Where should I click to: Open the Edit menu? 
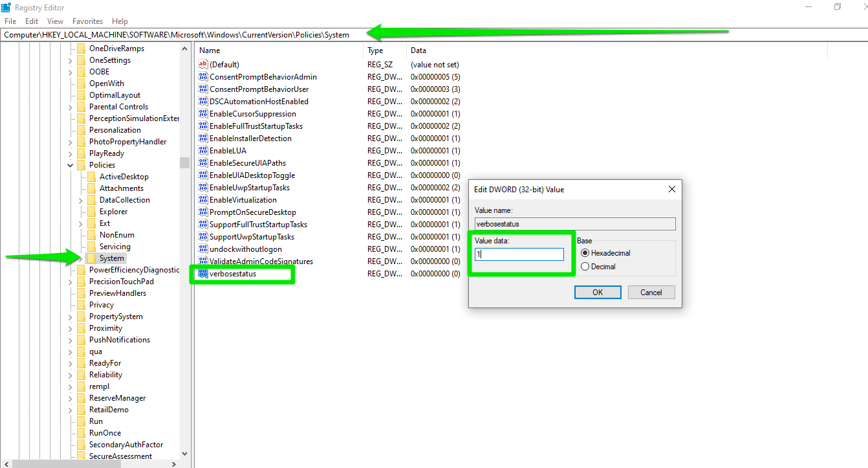click(32, 21)
